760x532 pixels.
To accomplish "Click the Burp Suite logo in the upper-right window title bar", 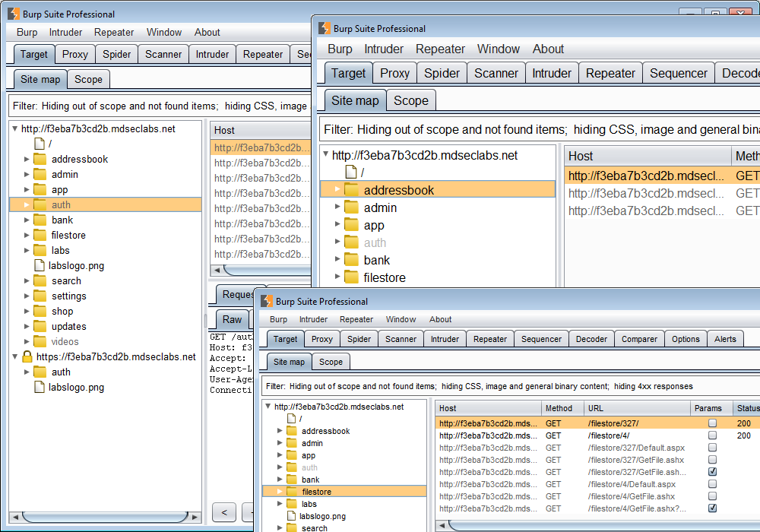I will [324, 28].
